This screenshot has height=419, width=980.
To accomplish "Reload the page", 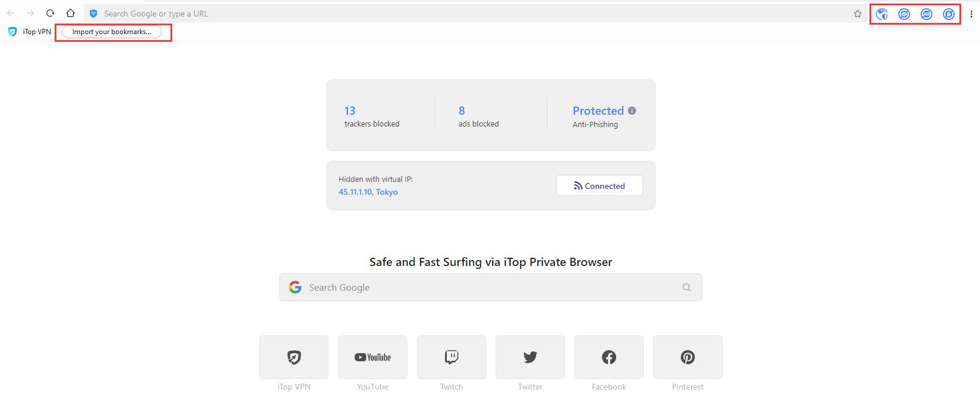I will [x=51, y=13].
